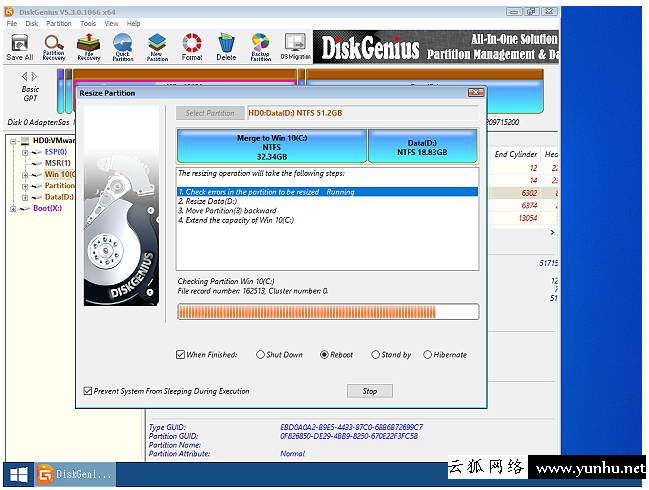Open the View menu

pyautogui.click(x=111, y=24)
